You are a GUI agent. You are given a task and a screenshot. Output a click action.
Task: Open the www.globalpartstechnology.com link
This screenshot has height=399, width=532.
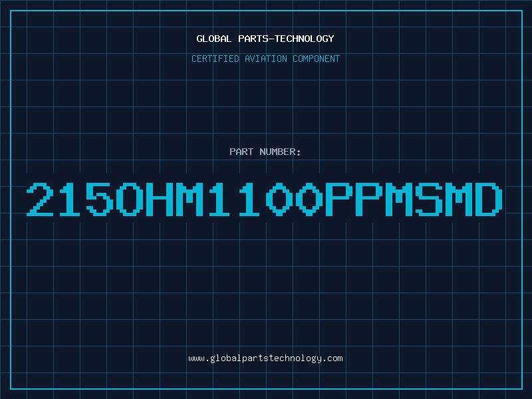tap(265, 358)
